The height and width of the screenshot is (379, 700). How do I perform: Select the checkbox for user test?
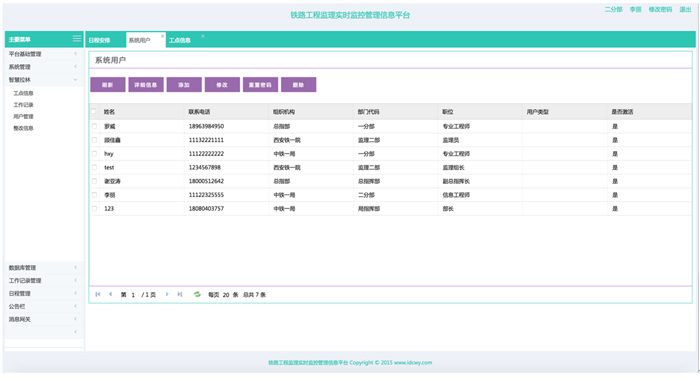coord(94,167)
